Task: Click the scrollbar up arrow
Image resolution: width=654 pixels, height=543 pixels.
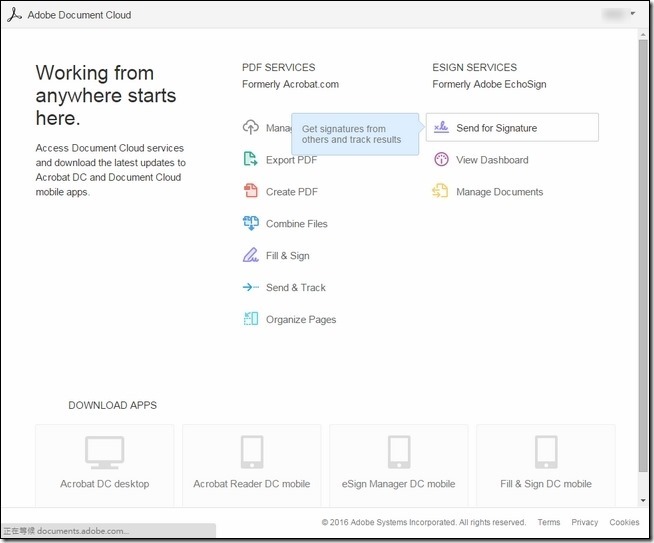Action: [x=643, y=35]
